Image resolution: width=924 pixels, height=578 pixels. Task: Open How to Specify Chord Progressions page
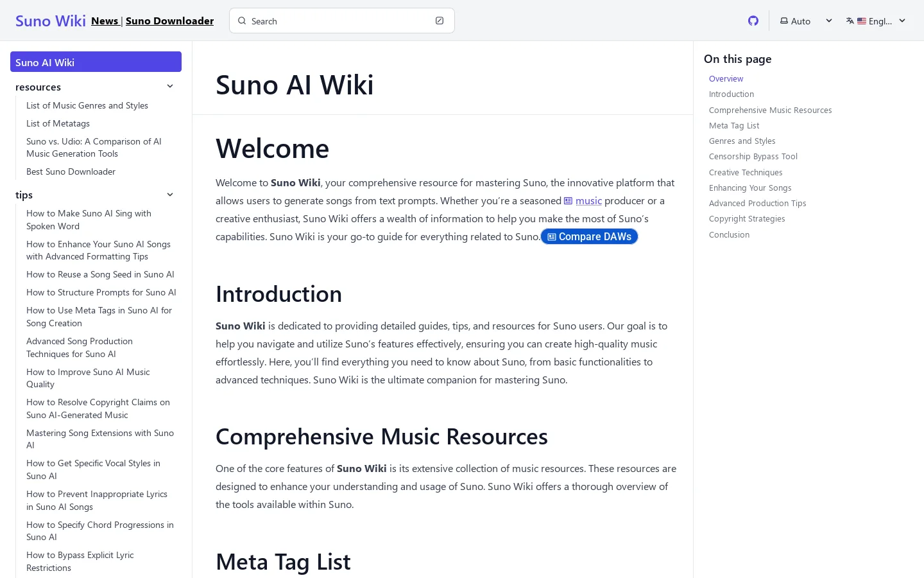pos(100,531)
